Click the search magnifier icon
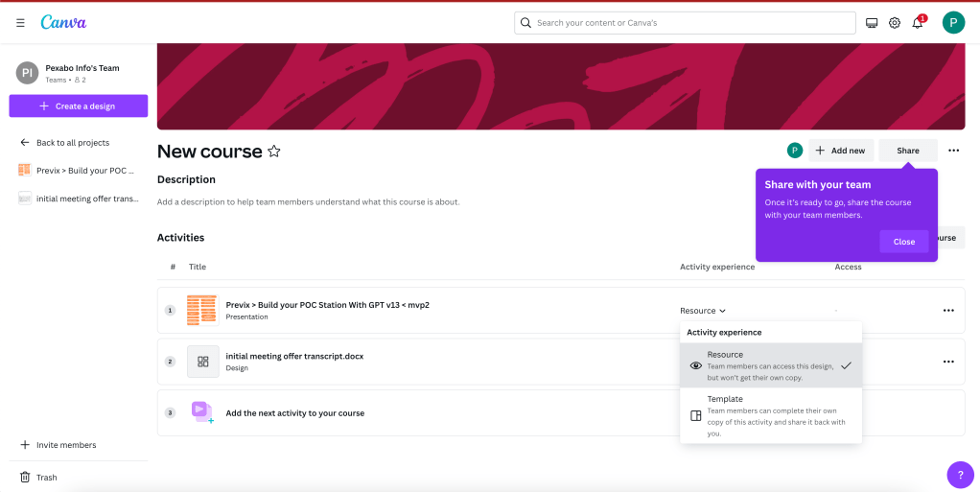 click(x=526, y=23)
